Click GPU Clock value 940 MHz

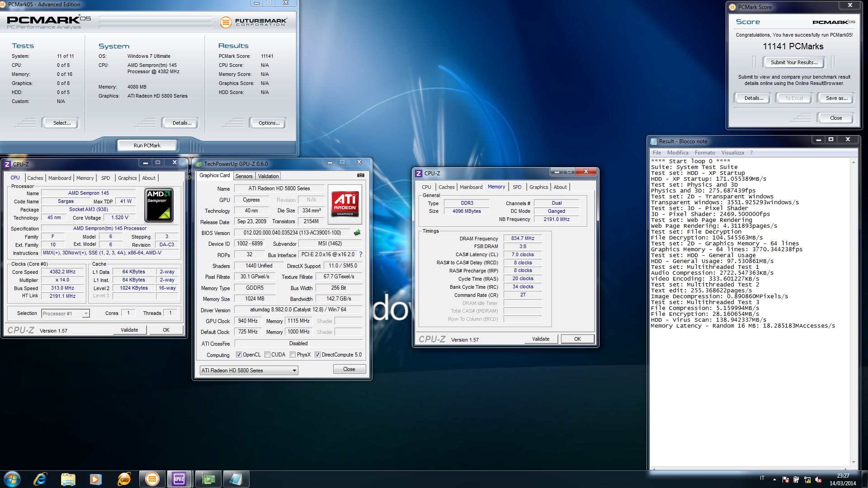[x=248, y=321]
